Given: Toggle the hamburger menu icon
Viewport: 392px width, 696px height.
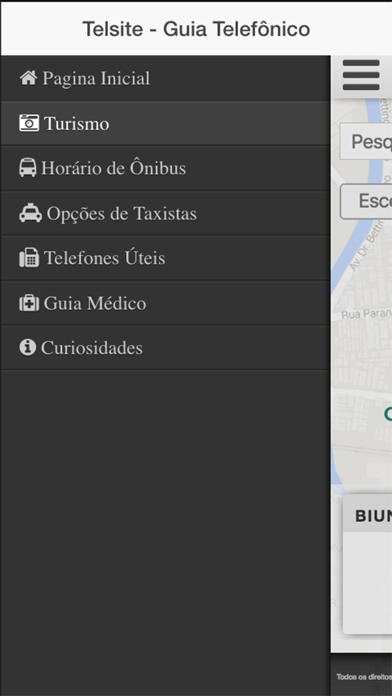Looking at the screenshot, I should point(360,75).
